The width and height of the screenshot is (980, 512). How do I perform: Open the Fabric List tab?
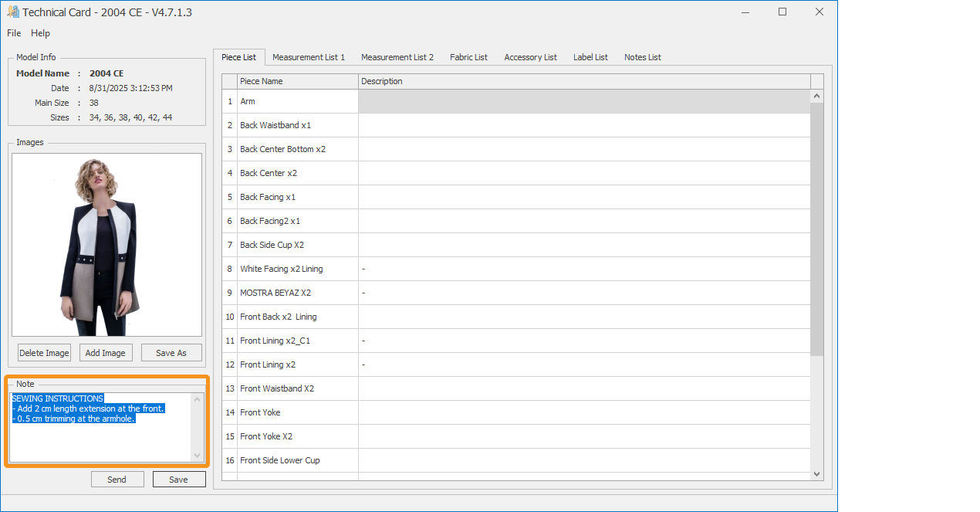point(468,57)
